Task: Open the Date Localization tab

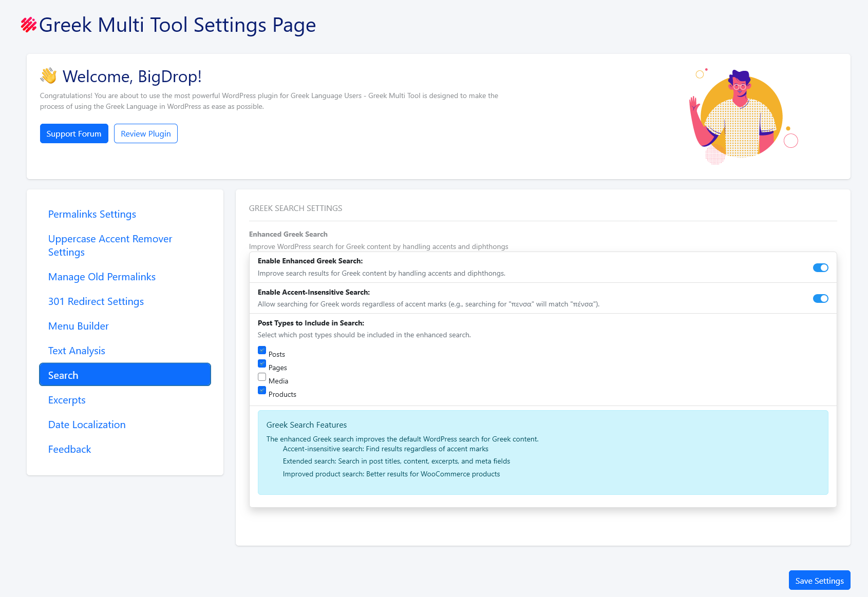Action: 87,425
